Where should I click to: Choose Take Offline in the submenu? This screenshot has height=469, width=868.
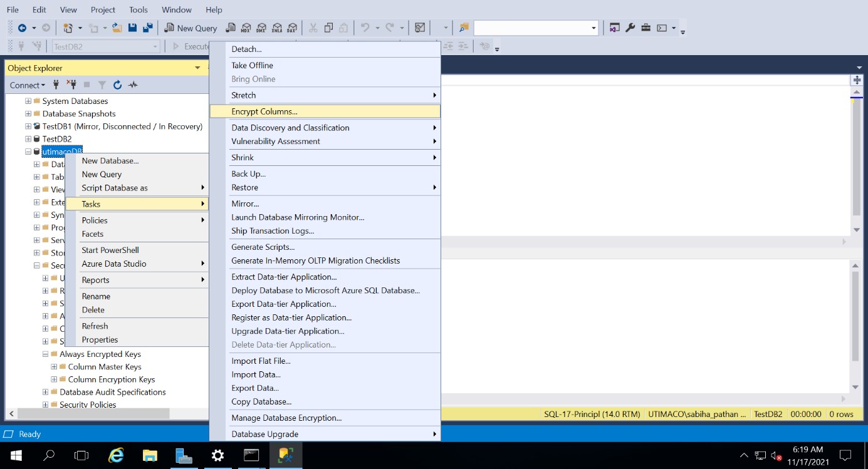(x=325, y=65)
